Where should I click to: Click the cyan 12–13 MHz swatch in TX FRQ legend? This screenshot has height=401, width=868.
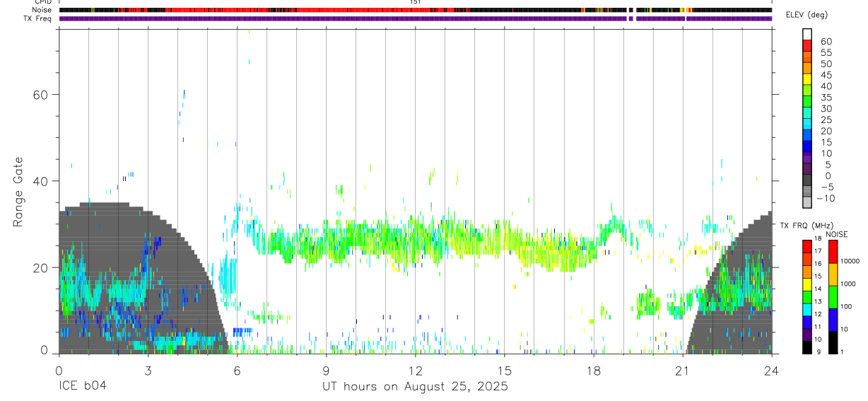coord(807,310)
